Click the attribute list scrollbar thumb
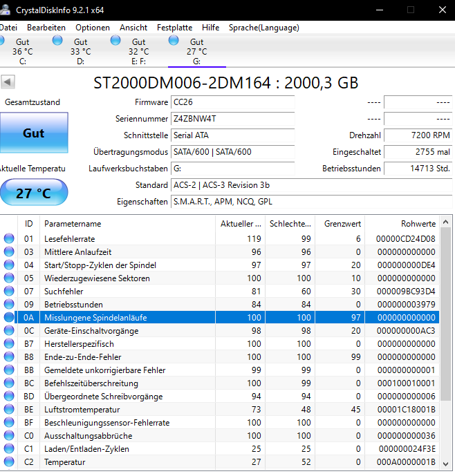Screen dimensions: 455x476 445,314
